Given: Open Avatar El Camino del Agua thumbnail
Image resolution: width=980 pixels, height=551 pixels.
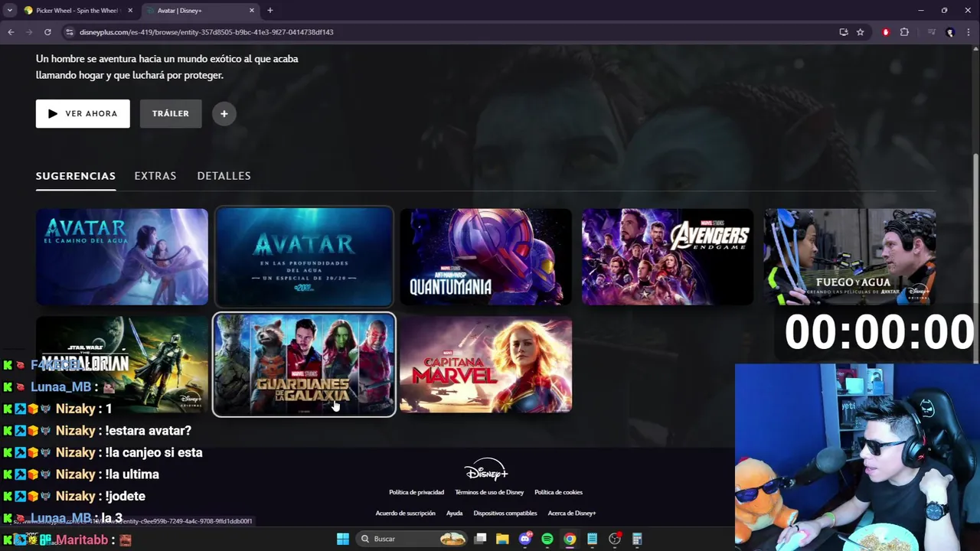Looking at the screenshot, I should point(122,257).
